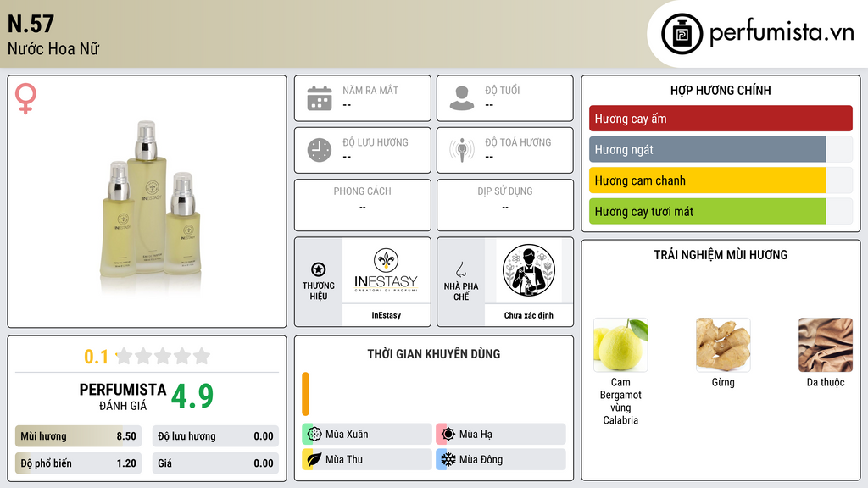The image size is (868, 488).
Task: Click the Phong cách info box
Action: [363, 205]
